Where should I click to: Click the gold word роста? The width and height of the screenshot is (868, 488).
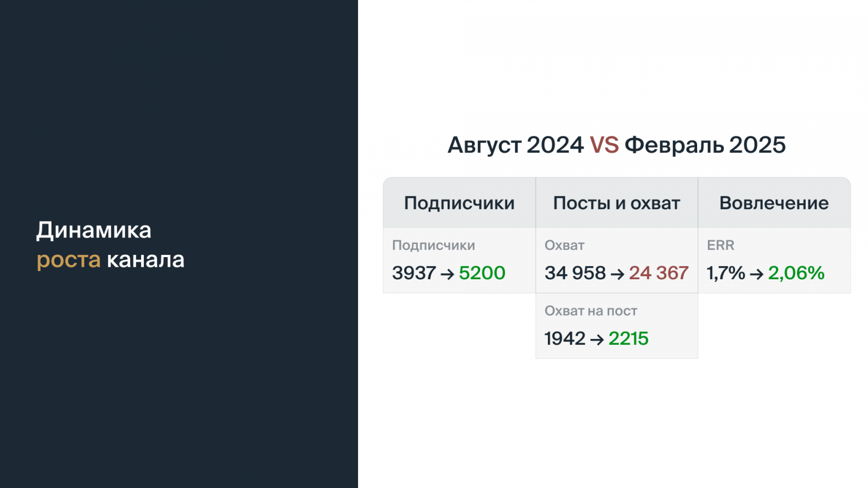click(x=68, y=260)
